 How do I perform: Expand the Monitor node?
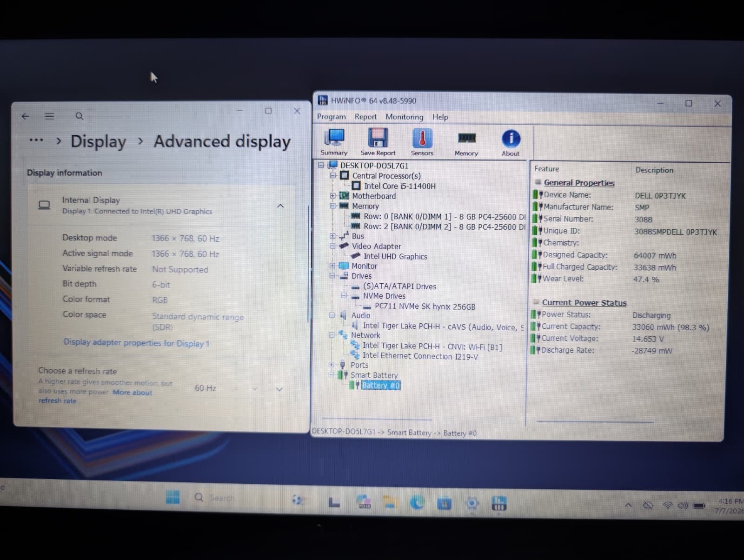tap(332, 266)
